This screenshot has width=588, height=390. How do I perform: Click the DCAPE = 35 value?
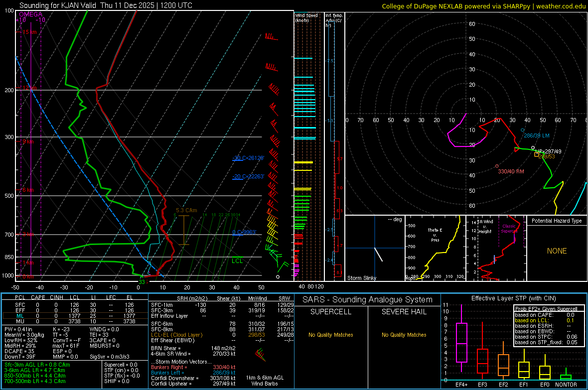(19, 351)
